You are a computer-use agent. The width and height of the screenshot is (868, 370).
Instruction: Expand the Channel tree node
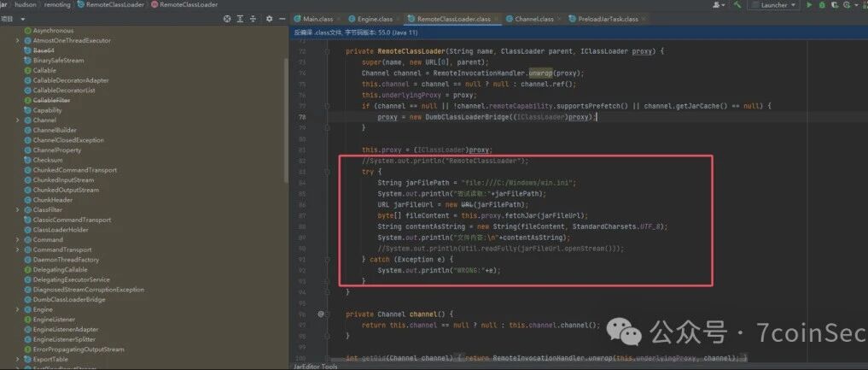tap(19, 120)
